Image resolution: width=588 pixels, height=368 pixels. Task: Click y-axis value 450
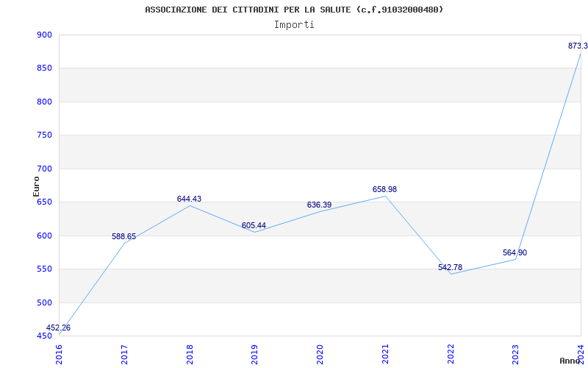[x=44, y=336]
